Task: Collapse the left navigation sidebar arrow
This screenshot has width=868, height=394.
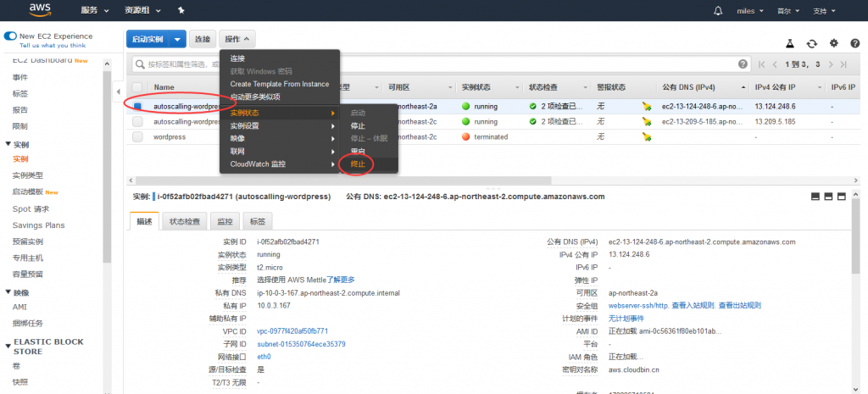Action: click(x=119, y=92)
